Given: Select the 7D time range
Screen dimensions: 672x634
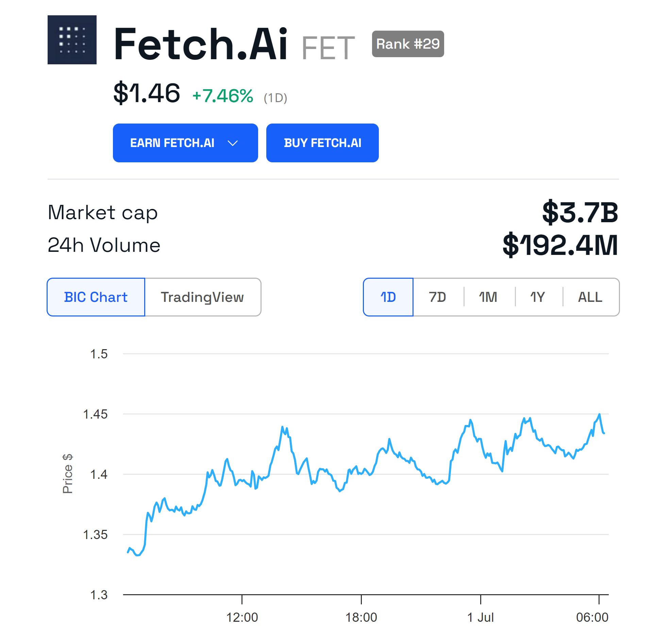Looking at the screenshot, I should point(437,297).
